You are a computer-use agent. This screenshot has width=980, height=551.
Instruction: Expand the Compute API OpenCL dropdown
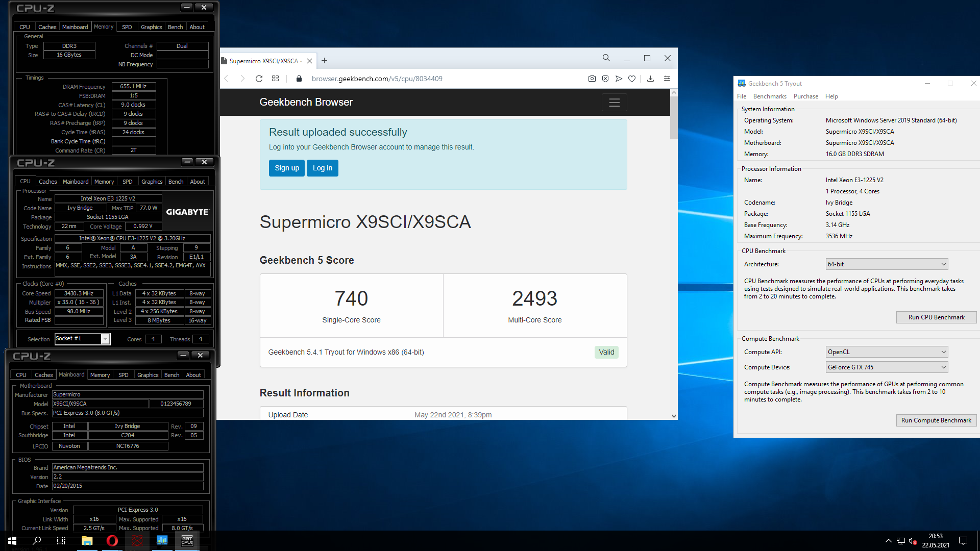(x=887, y=352)
